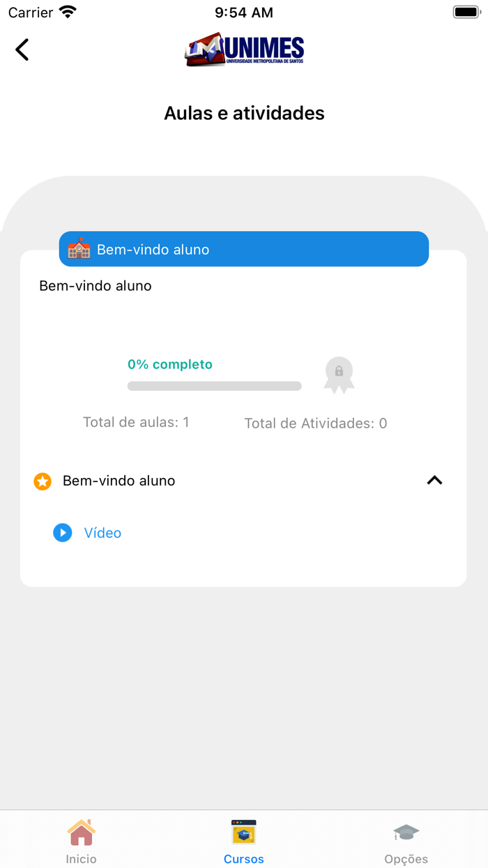Switch to the Cursos tab

243,841
